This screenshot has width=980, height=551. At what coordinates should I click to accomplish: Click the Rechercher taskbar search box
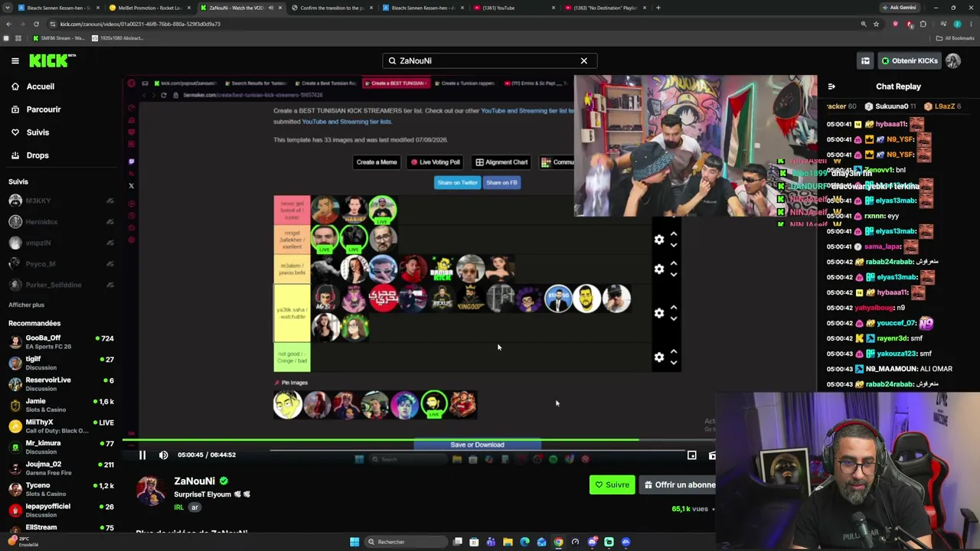(406, 542)
